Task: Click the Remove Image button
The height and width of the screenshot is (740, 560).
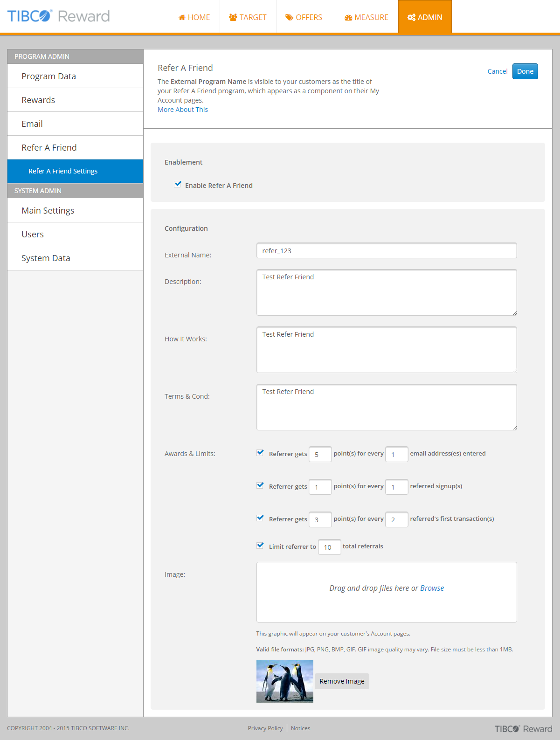Action: (x=342, y=681)
